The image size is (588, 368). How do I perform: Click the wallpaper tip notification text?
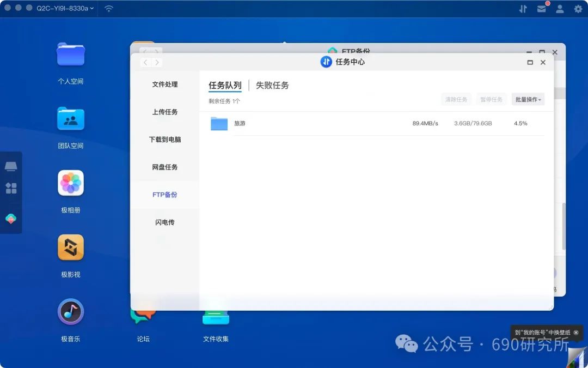pyautogui.click(x=542, y=333)
